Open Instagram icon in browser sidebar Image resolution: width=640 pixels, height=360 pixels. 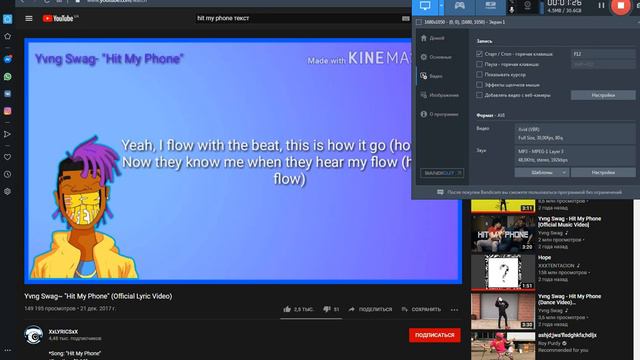(x=8, y=111)
